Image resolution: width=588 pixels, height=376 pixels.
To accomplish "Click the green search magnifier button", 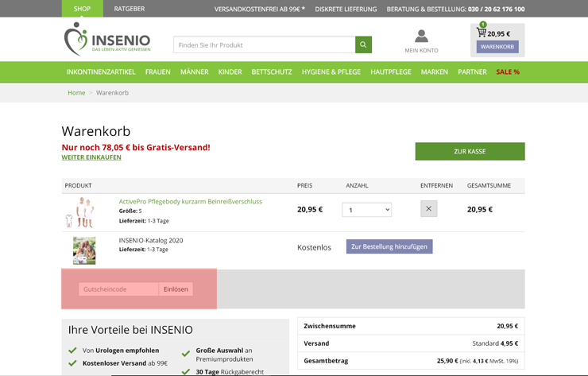I will pyautogui.click(x=363, y=45).
